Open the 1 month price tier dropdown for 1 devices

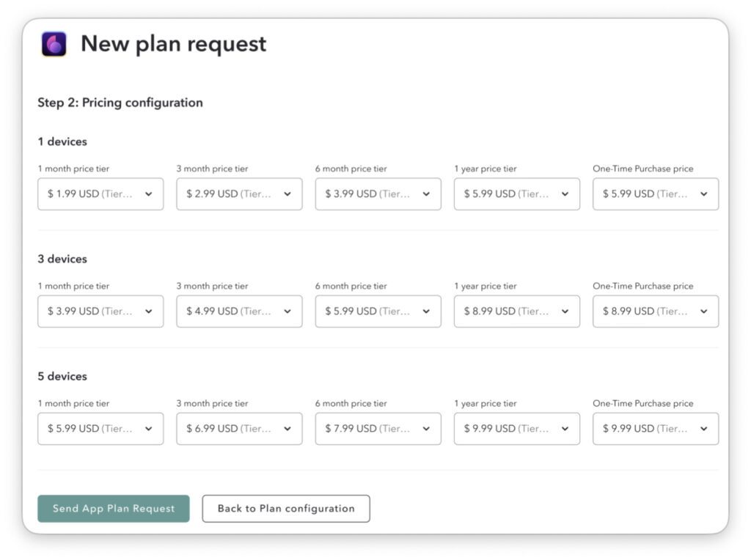coord(100,194)
